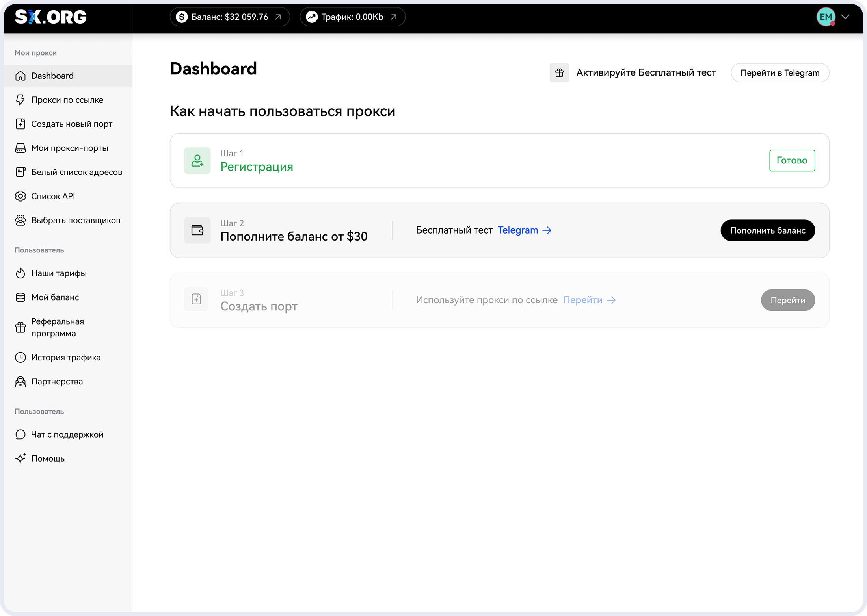Select the 'Белый список адресов' list icon
This screenshot has height=616, width=867.
coord(21,172)
